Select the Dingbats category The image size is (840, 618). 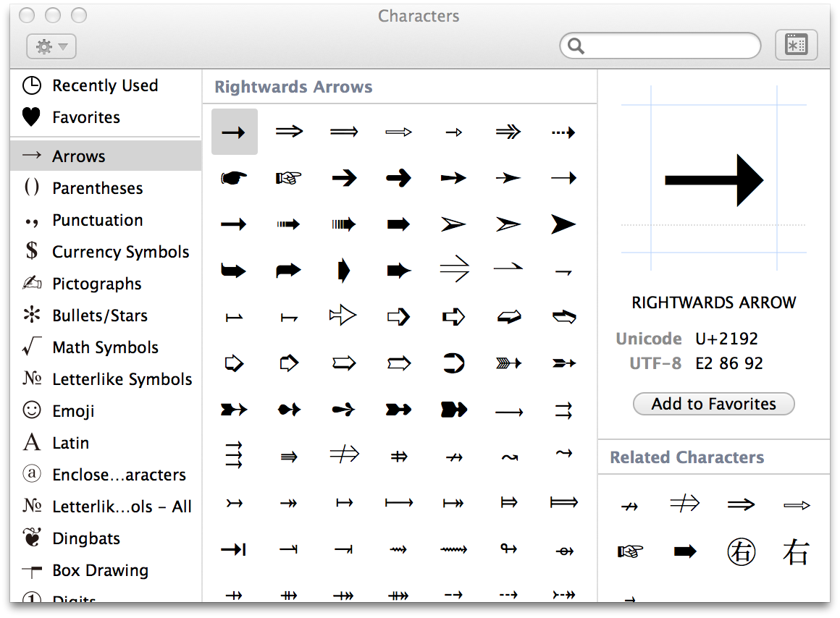pos(86,538)
